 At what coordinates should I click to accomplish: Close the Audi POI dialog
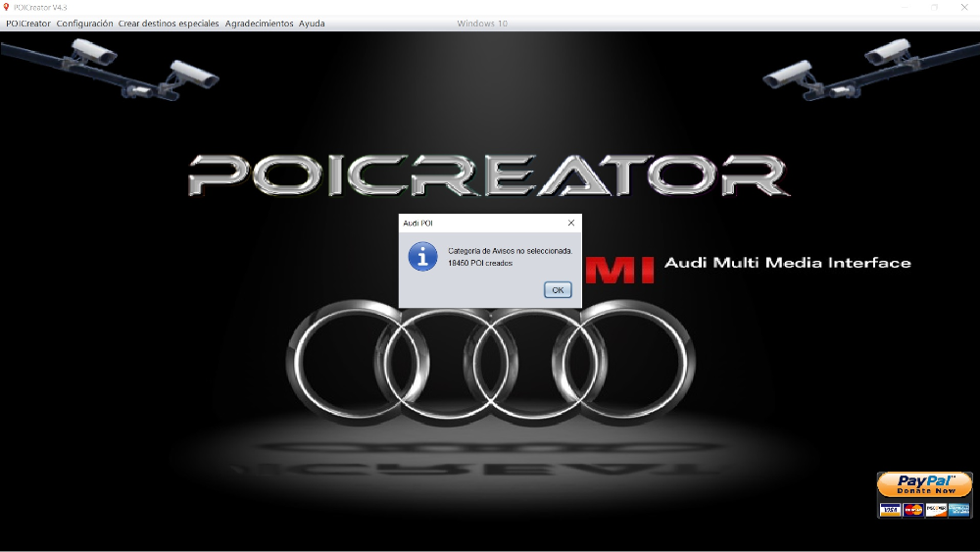point(570,223)
